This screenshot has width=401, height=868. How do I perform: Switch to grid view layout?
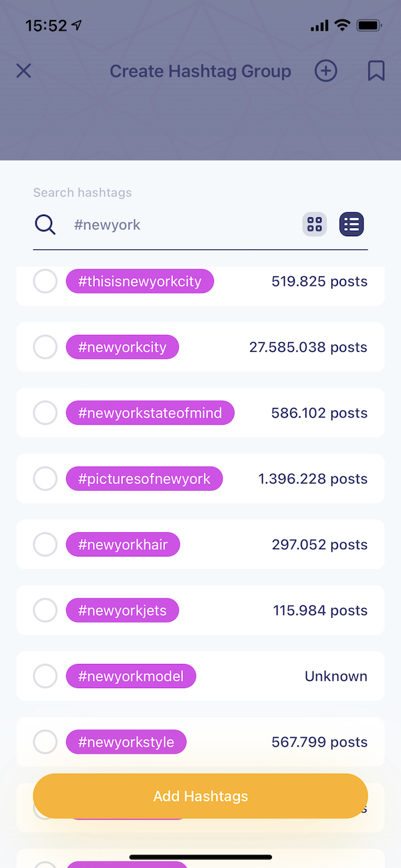[x=315, y=225]
